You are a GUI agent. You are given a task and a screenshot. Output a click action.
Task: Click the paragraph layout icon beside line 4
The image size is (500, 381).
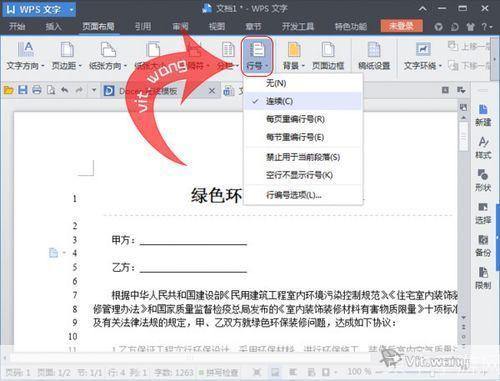[x=54, y=253]
